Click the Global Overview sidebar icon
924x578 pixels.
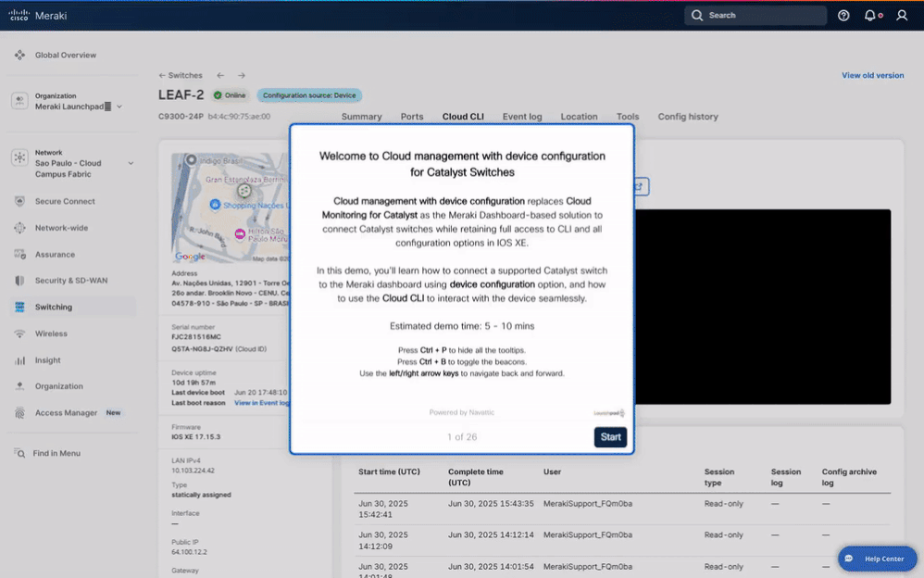click(19, 56)
